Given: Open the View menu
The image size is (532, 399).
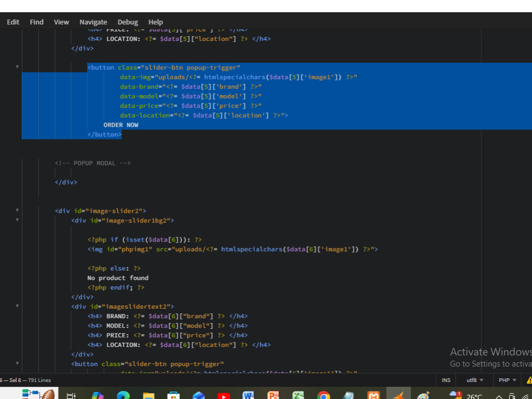Looking at the screenshot, I should point(61,22).
